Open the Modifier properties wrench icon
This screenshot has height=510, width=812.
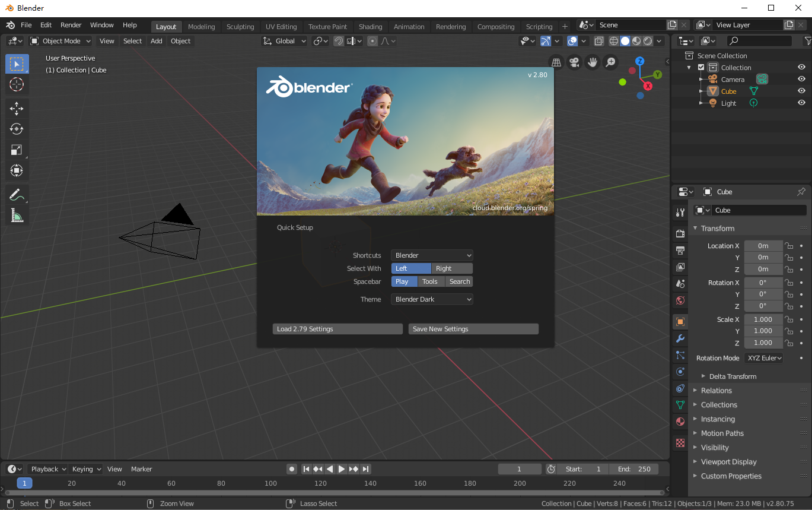pos(680,338)
